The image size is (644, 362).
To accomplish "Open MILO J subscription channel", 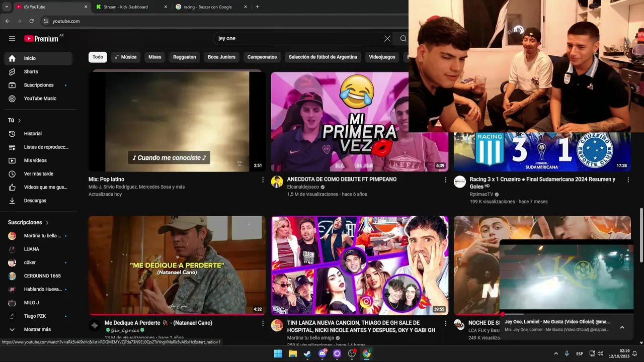I will pyautogui.click(x=38, y=303).
